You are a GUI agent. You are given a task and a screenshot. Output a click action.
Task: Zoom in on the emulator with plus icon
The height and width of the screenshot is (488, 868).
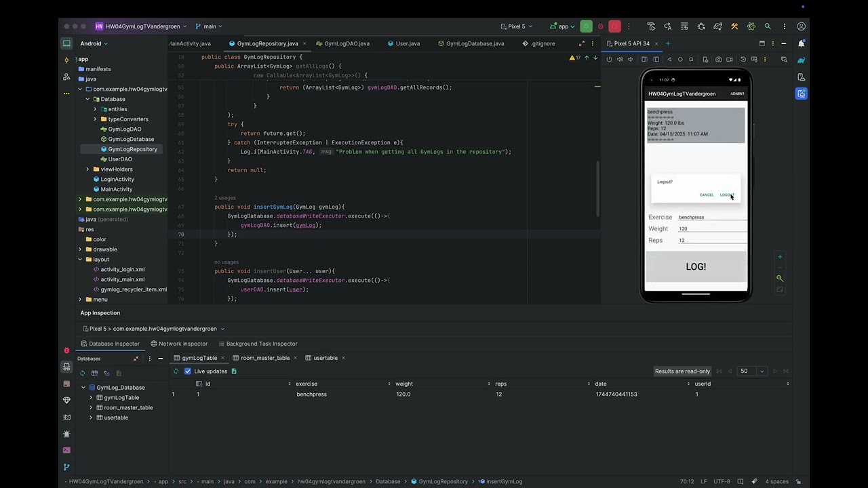[x=780, y=257]
